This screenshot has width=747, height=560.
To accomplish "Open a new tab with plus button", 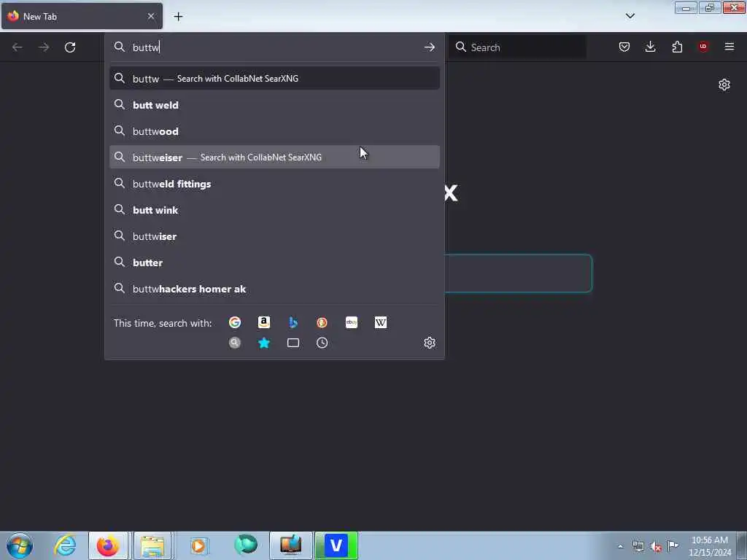I will 178,17.
